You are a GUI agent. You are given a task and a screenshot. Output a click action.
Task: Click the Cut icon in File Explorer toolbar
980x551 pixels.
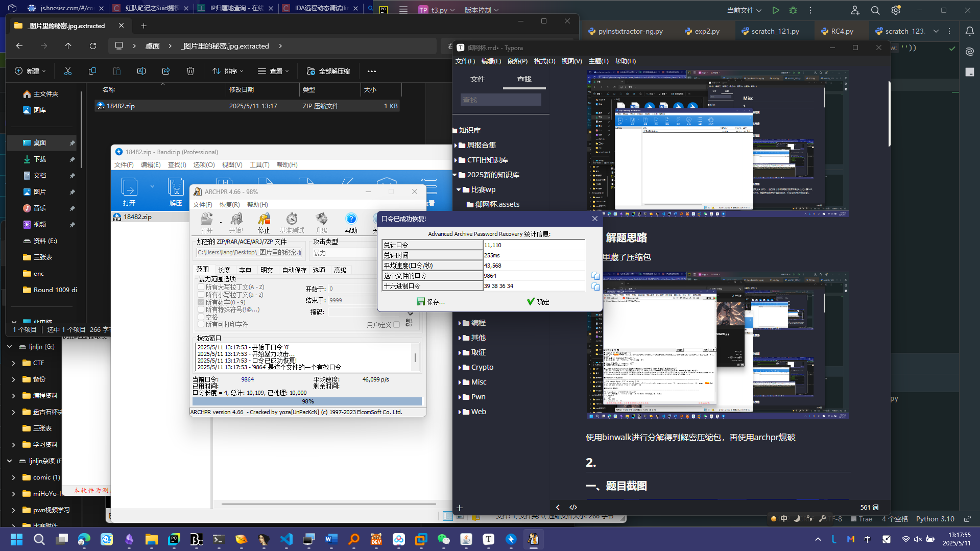pyautogui.click(x=67, y=71)
